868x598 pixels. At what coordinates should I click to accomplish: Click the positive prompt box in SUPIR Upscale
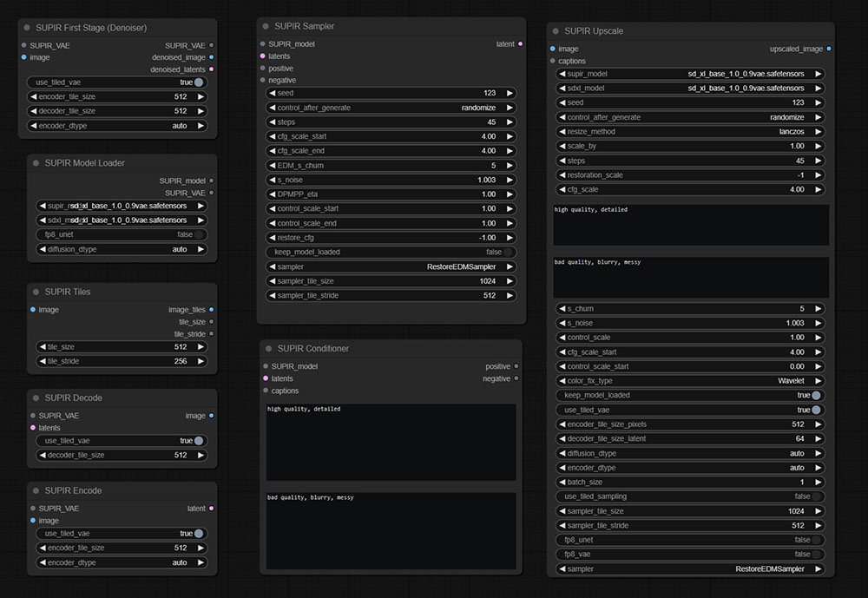pyautogui.click(x=691, y=225)
